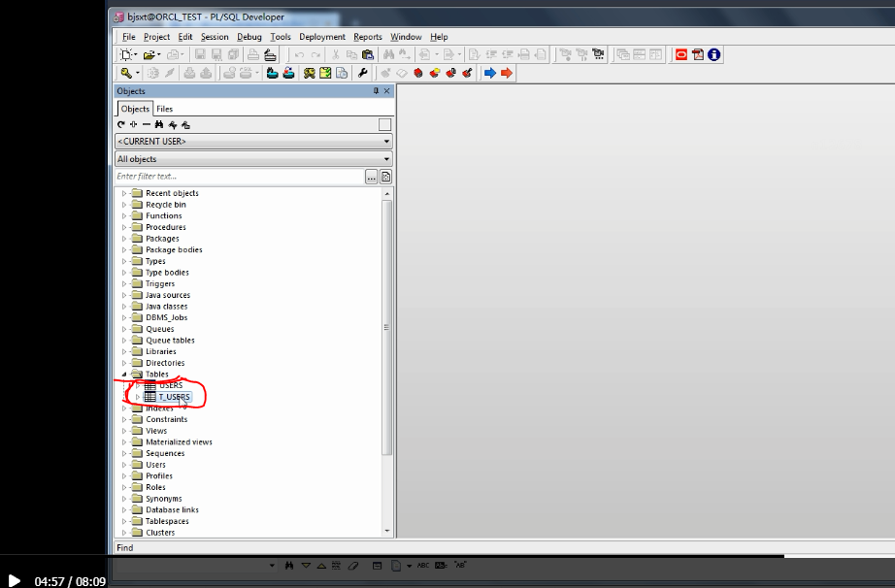Click the filter document icon beside ellipsis

(385, 177)
